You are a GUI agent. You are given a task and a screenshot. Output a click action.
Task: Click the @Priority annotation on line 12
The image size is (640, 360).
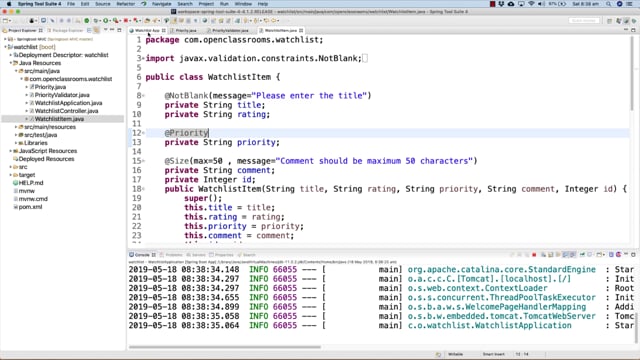[187, 133]
